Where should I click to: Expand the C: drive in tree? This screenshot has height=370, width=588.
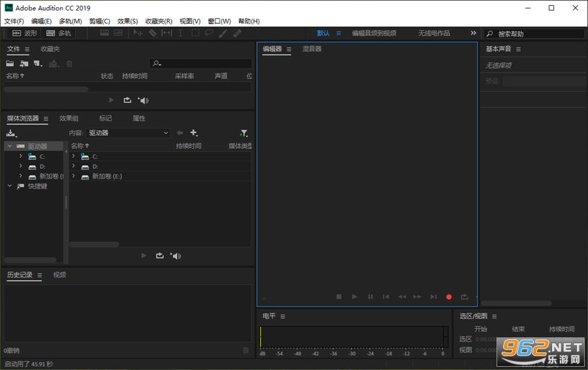click(x=21, y=156)
